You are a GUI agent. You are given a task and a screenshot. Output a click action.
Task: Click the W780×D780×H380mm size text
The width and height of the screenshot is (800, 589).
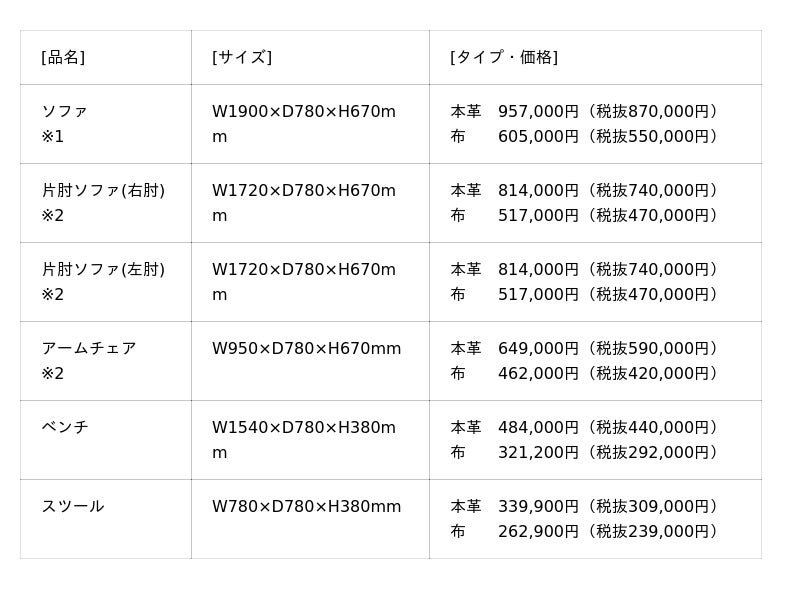coord(306,507)
